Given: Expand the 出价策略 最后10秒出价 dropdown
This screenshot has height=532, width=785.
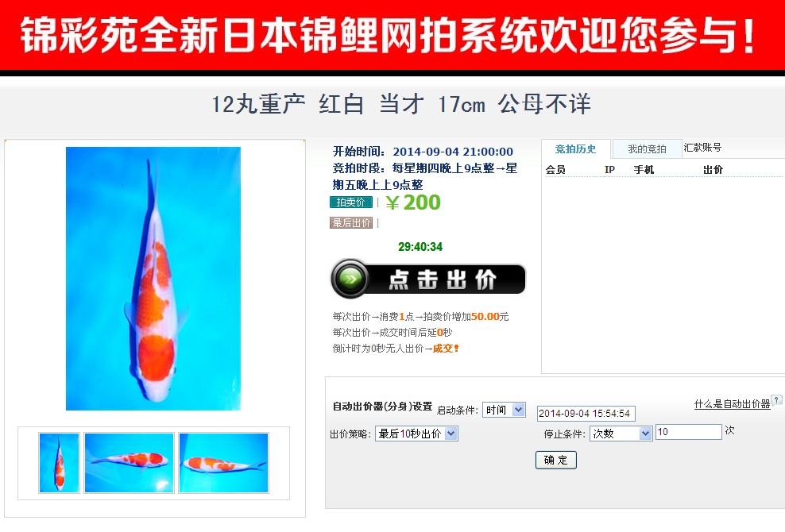Looking at the screenshot, I should click(x=416, y=434).
